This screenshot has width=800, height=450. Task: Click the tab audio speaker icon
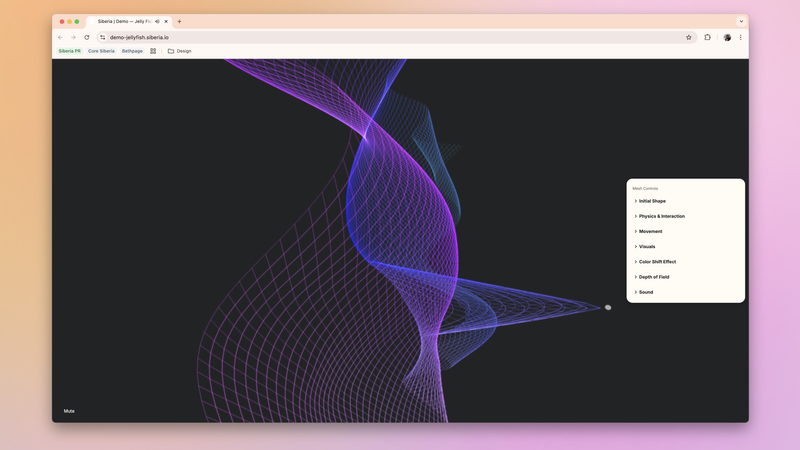click(157, 21)
